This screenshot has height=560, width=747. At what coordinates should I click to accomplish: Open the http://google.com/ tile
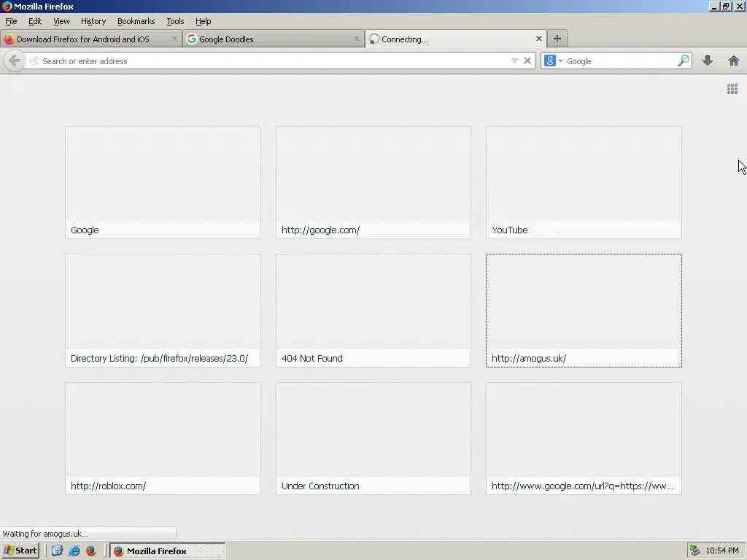[373, 182]
